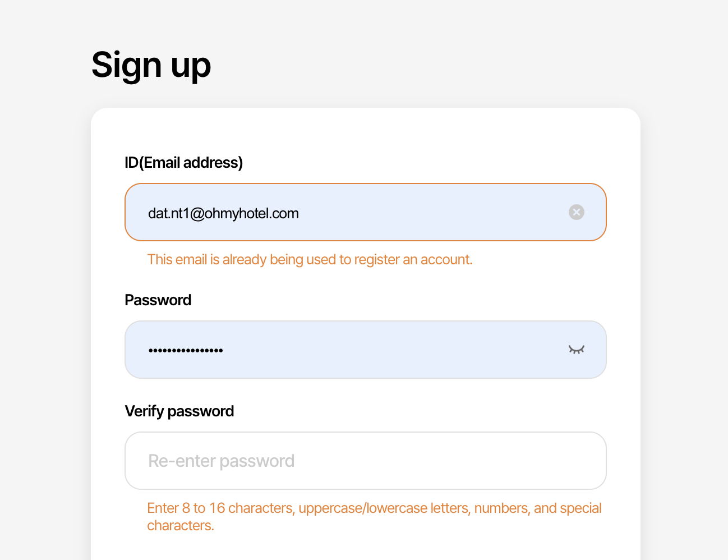
Task: Click the dat.nt1@ohmyhotel.com email text
Action: (223, 213)
